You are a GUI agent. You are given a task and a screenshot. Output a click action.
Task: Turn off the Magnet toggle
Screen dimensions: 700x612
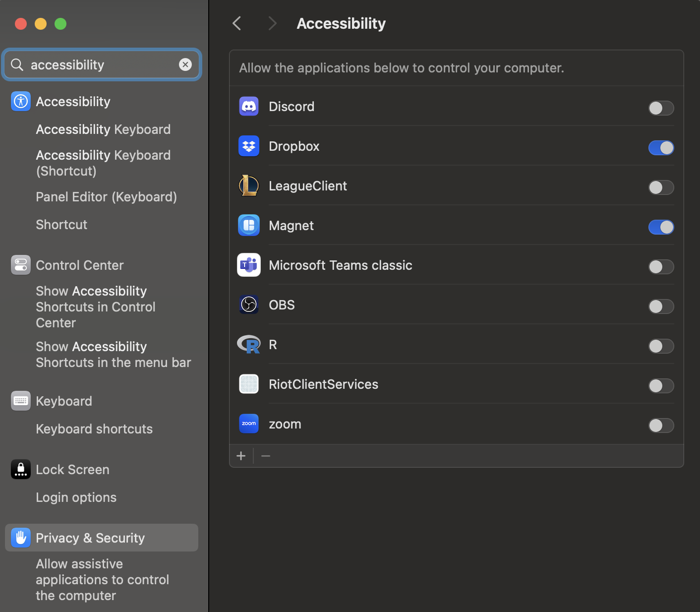pyautogui.click(x=661, y=227)
